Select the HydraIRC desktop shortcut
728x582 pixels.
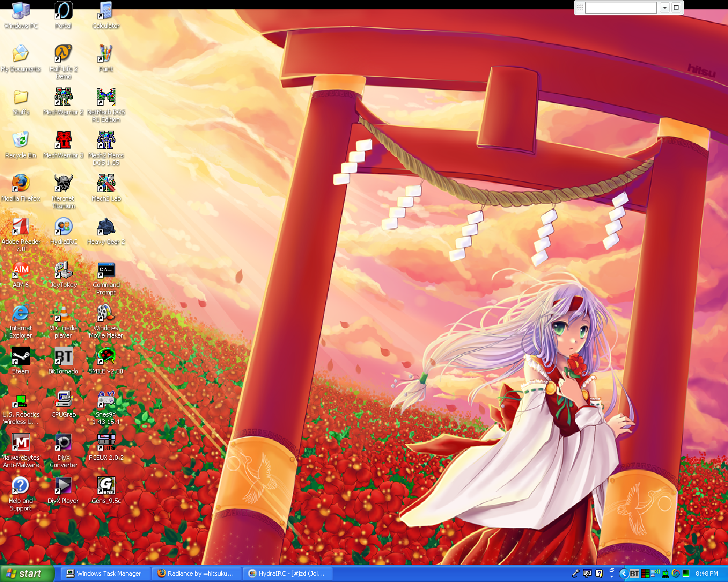tap(64, 231)
